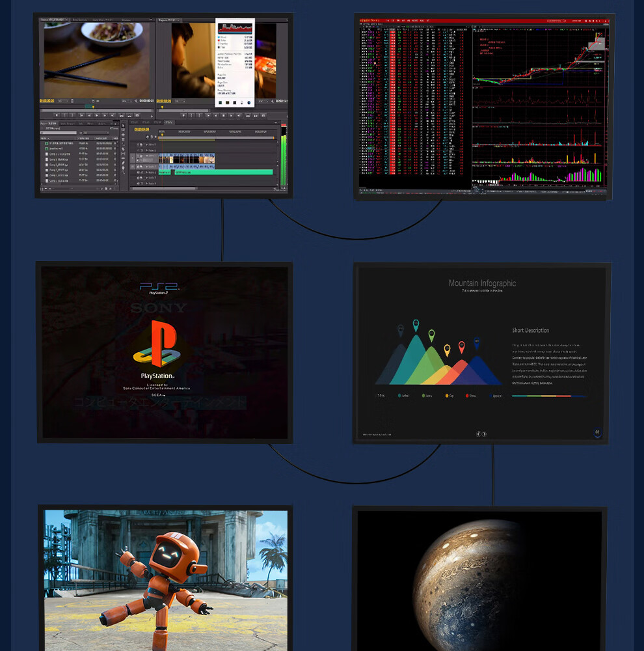The height and width of the screenshot is (651, 644).
Task: Select the Selection arrow tool in Premiere tools panel
Action: (123, 126)
